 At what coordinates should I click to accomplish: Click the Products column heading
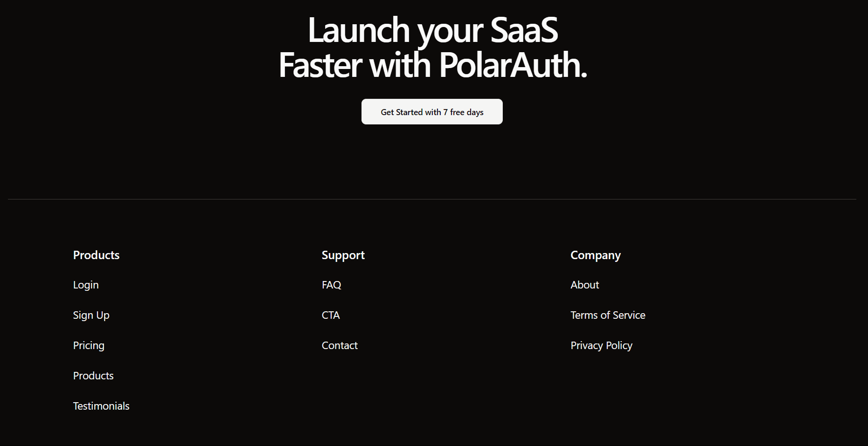point(96,254)
